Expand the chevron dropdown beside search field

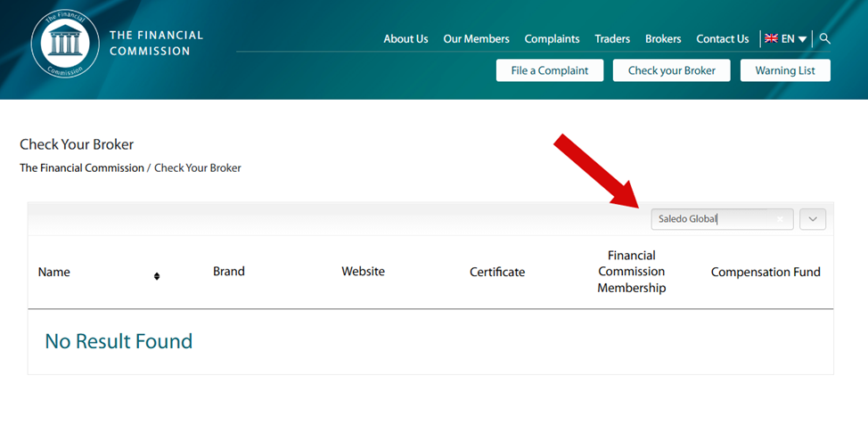(813, 219)
